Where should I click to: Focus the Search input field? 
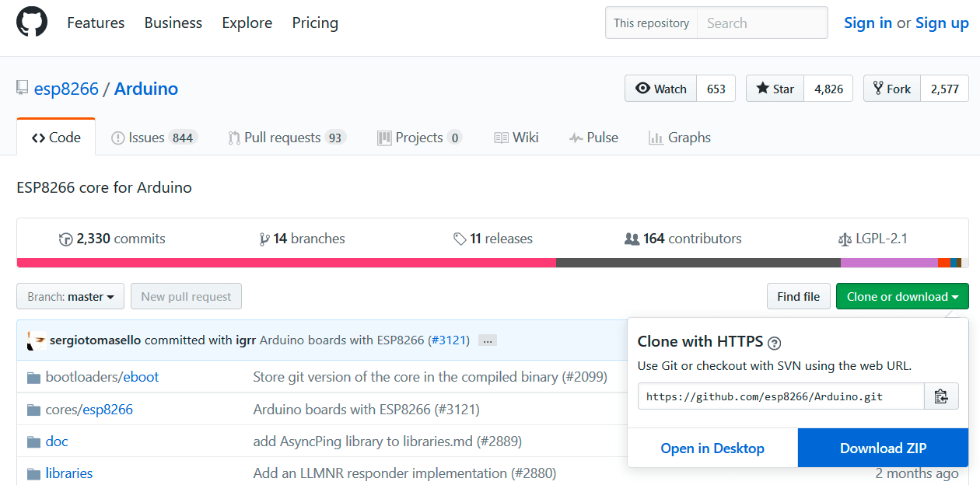[762, 23]
